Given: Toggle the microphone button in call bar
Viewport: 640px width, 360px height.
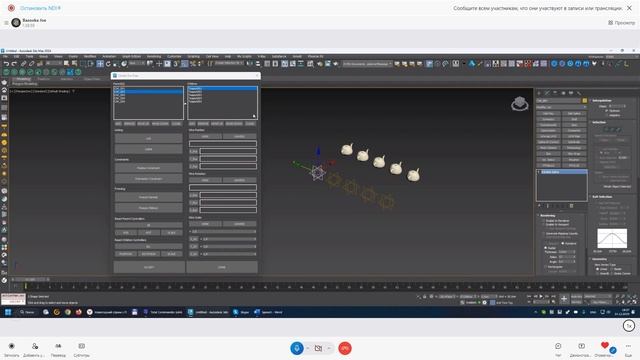Looking at the screenshot, I should click(x=297, y=348).
